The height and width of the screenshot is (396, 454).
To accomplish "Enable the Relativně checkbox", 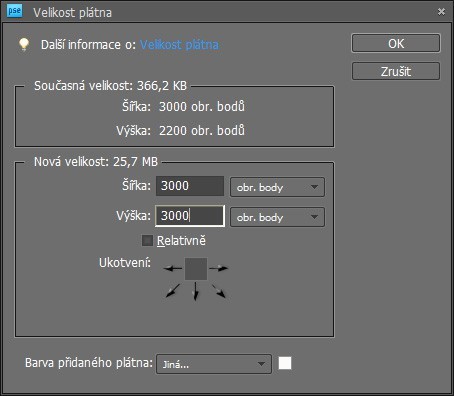I will click(147, 241).
